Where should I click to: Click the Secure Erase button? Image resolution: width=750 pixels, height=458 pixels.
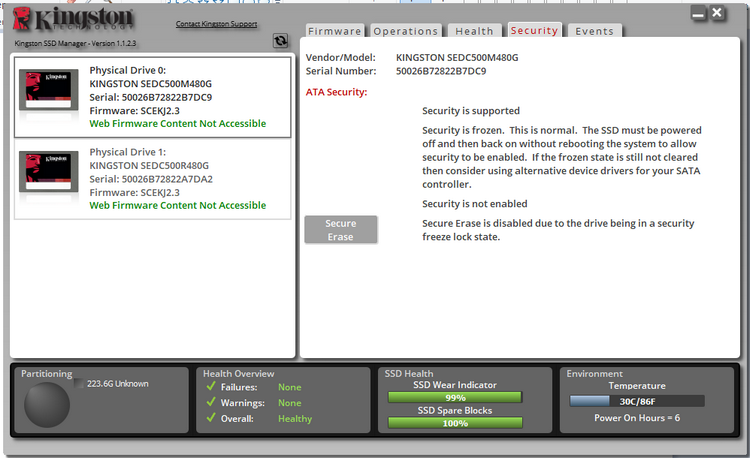point(341,230)
